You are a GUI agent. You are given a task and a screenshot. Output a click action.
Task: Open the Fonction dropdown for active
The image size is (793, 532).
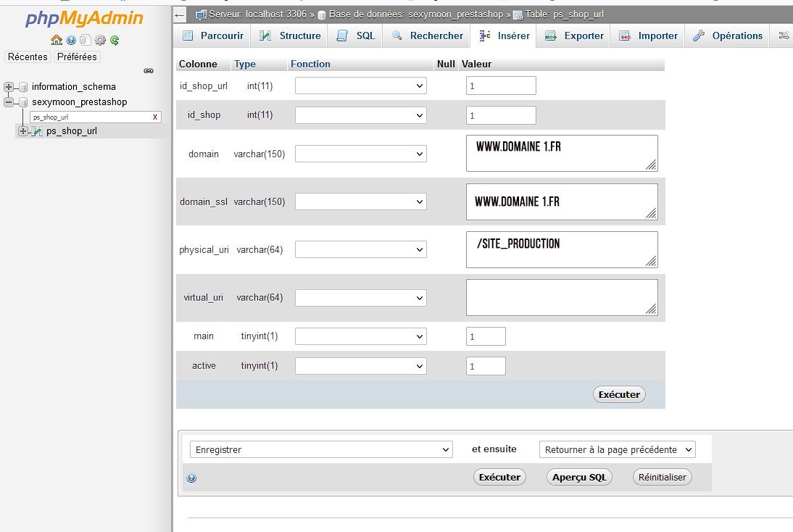[360, 366]
